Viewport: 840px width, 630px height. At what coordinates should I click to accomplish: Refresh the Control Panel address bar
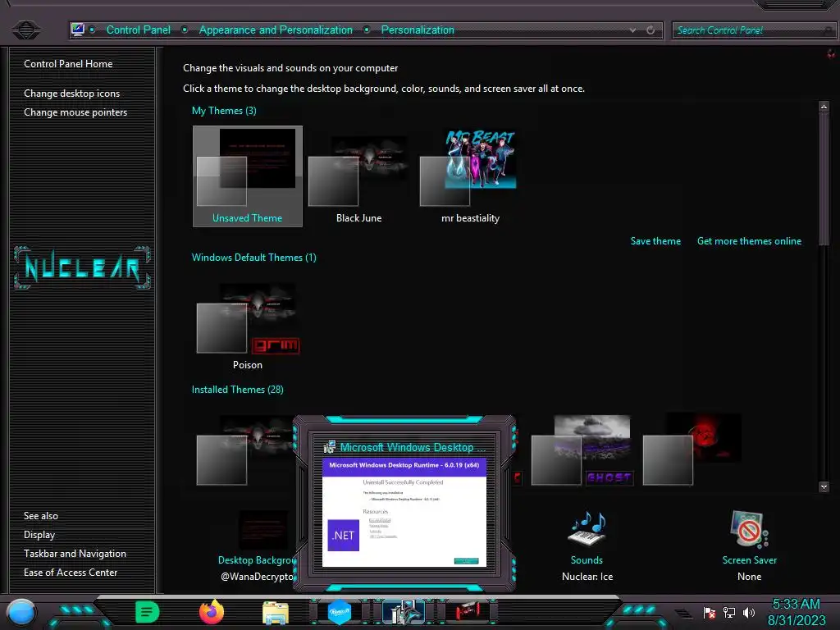(651, 30)
